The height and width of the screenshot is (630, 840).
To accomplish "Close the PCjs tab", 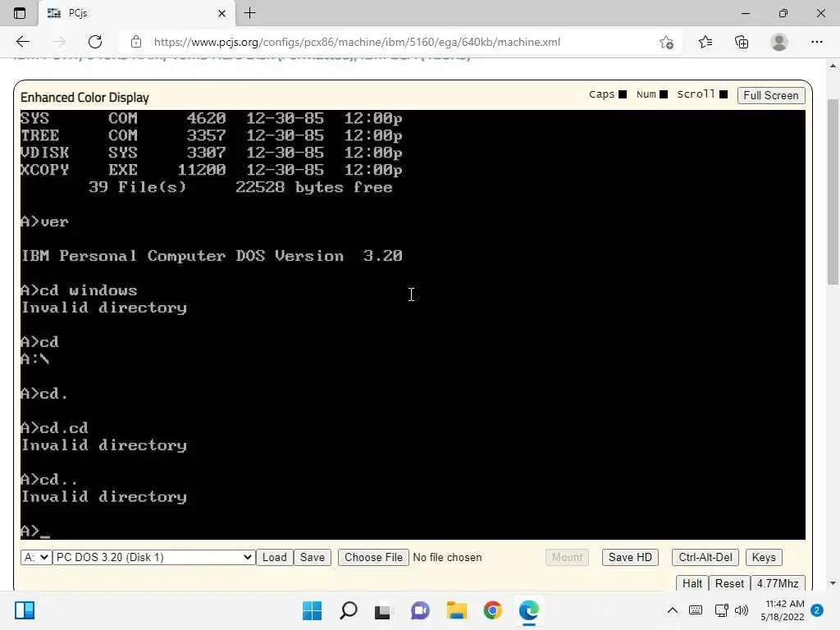I will tap(221, 13).
